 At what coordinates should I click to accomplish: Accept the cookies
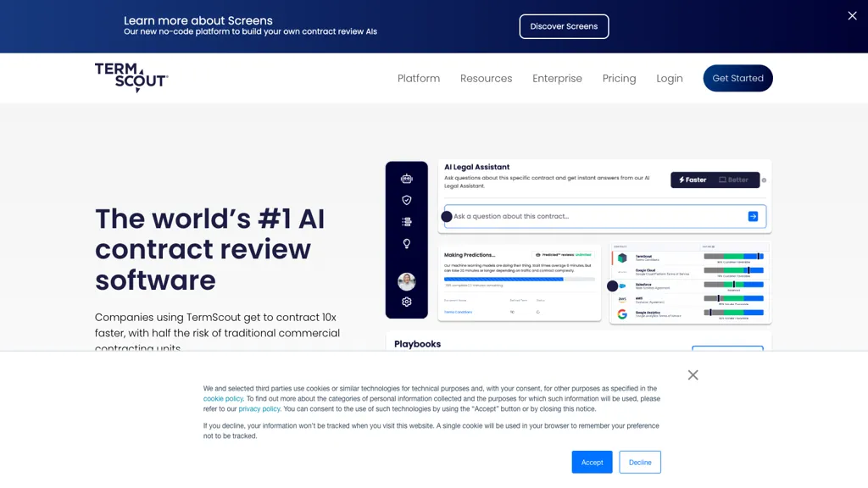pos(592,462)
